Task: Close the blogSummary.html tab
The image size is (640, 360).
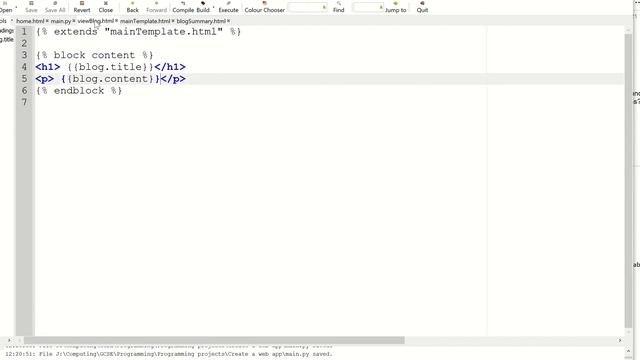Action: [x=229, y=21]
